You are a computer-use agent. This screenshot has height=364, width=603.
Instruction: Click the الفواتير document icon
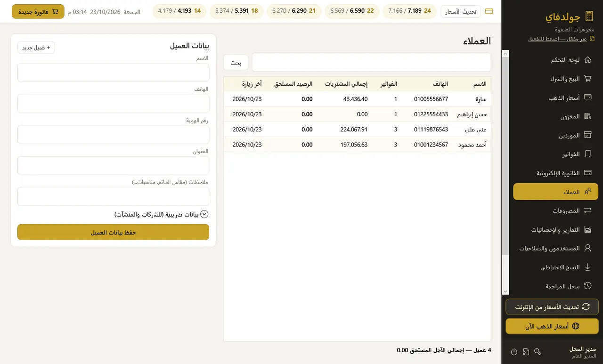click(587, 154)
